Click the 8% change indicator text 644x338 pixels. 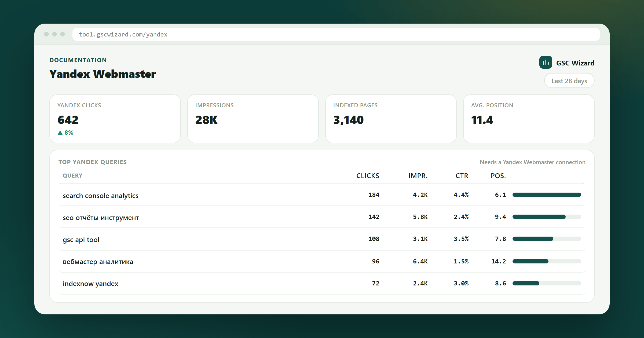[69, 133]
